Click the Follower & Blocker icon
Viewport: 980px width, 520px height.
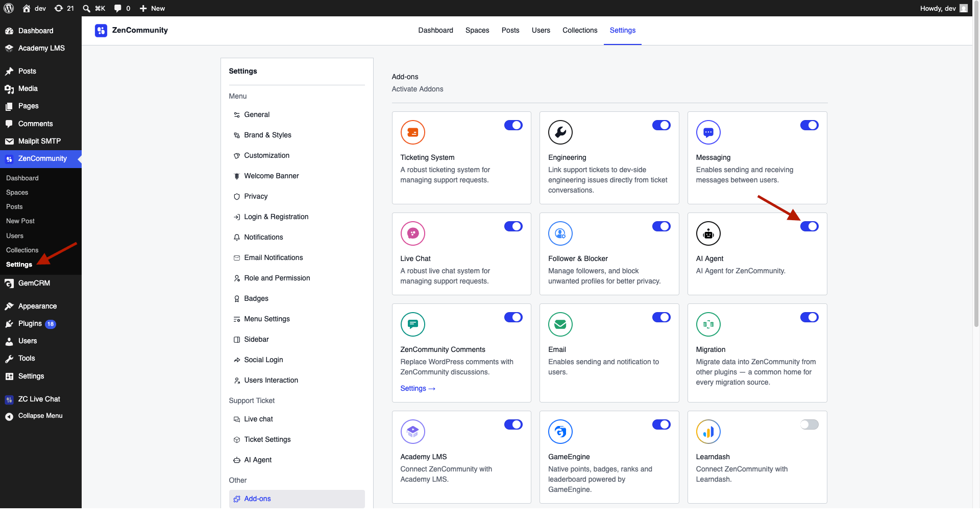point(560,233)
